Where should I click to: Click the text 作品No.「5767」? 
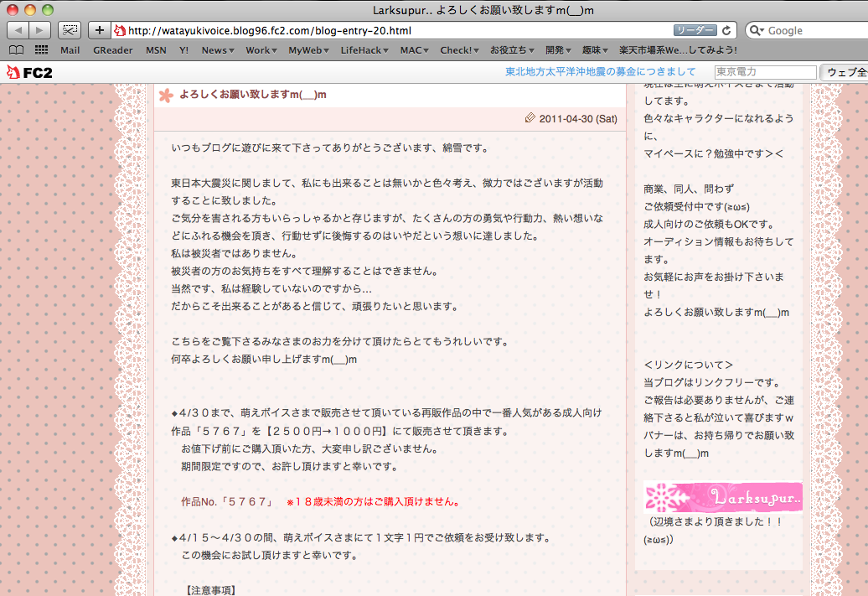click(x=228, y=502)
